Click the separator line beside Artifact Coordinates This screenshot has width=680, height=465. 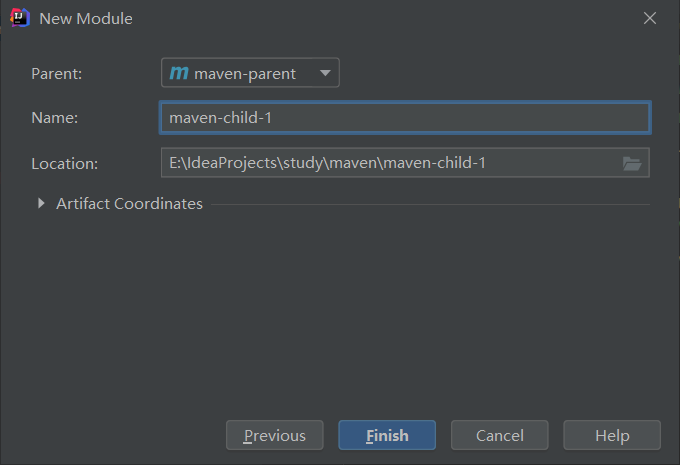(430, 204)
